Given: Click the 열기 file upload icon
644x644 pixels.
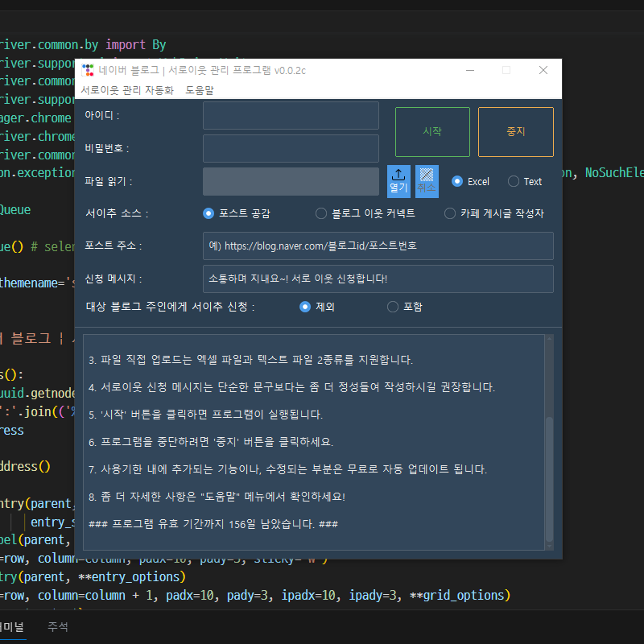Looking at the screenshot, I should 398,180.
